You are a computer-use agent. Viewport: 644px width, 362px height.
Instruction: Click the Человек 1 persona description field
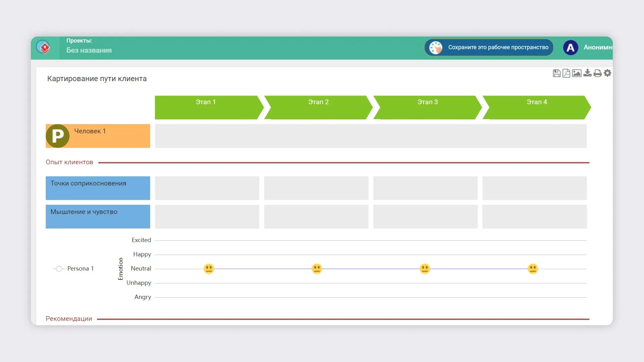pos(371,136)
